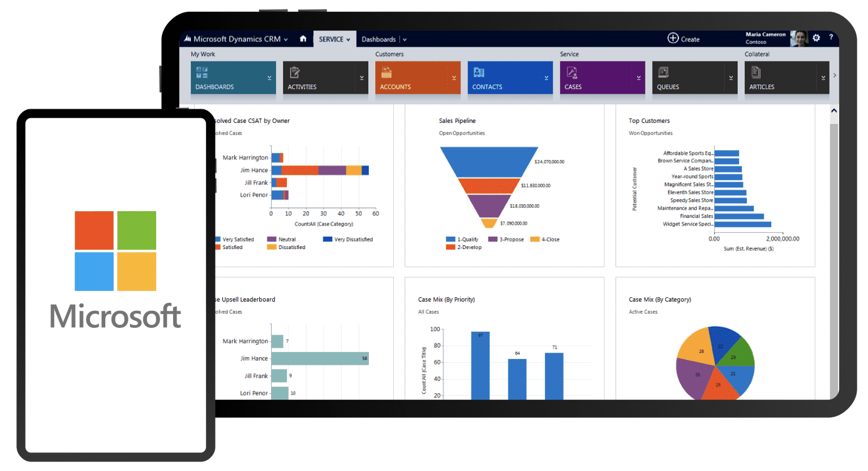Click the Very Satisfied legend swatch

(217, 239)
